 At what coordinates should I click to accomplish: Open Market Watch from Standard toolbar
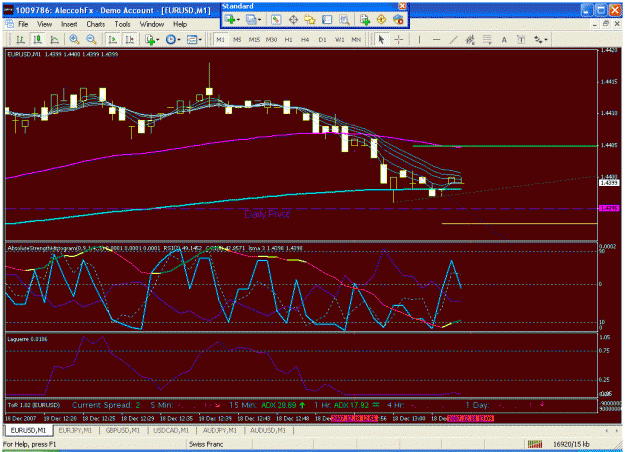[276, 20]
